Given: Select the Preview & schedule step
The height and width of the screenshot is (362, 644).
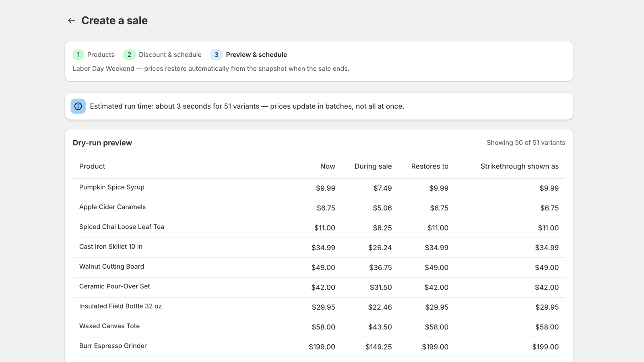Looking at the screenshot, I should coord(256,55).
